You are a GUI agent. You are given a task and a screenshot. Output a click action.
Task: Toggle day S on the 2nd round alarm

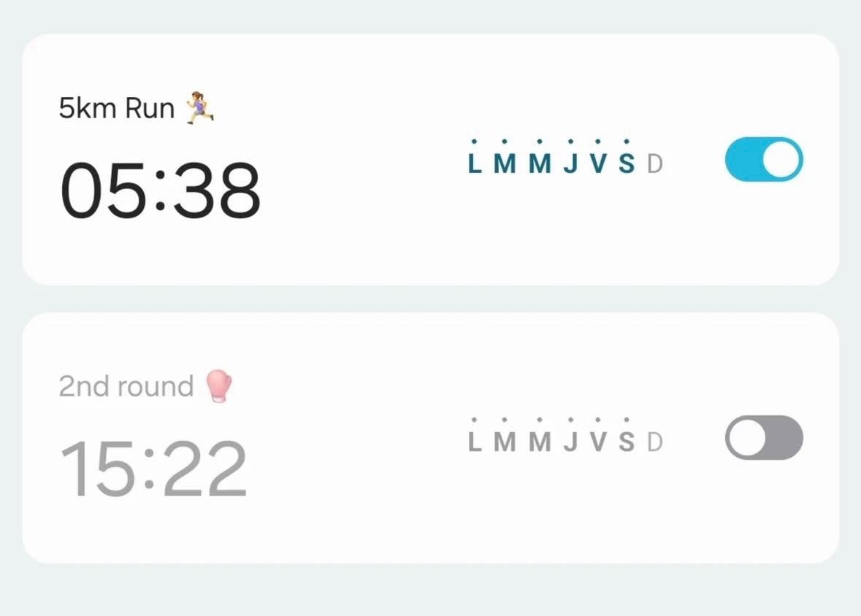tap(627, 442)
